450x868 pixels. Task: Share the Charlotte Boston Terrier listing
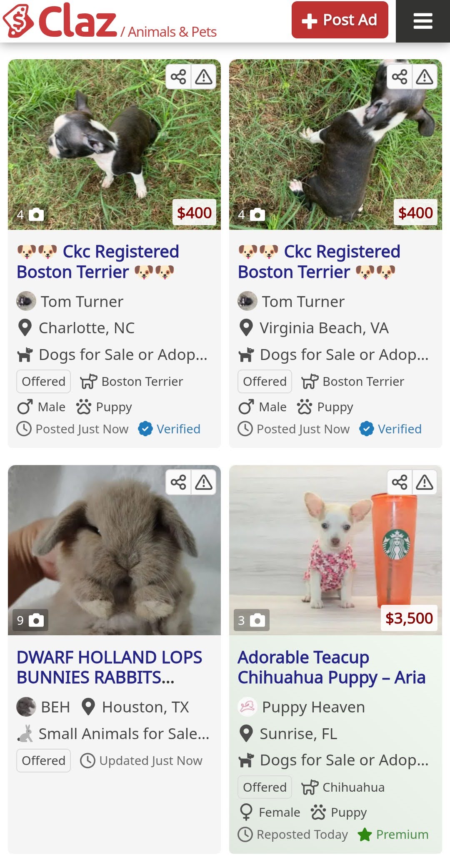178,77
